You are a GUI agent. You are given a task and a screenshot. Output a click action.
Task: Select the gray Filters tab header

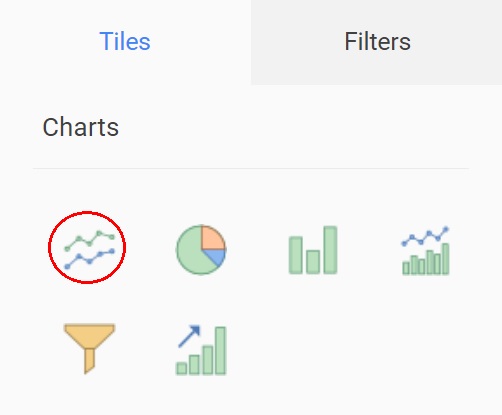click(x=377, y=42)
